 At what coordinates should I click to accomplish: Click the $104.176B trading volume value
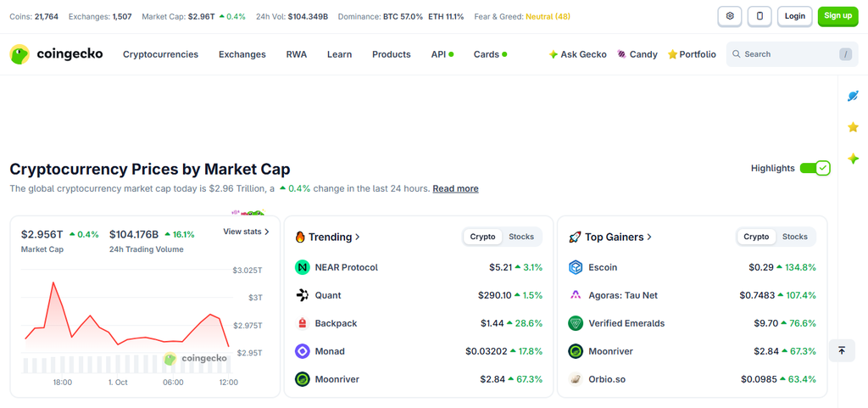(134, 235)
